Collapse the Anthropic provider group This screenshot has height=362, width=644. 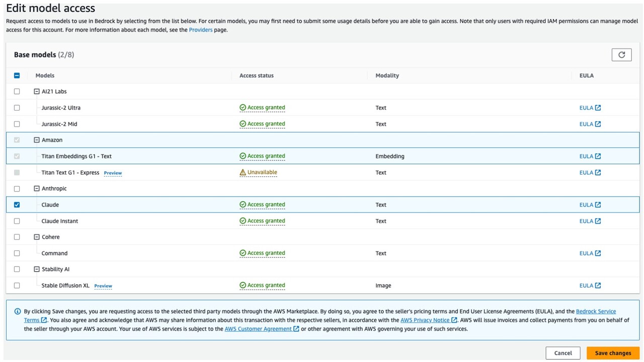tap(37, 189)
